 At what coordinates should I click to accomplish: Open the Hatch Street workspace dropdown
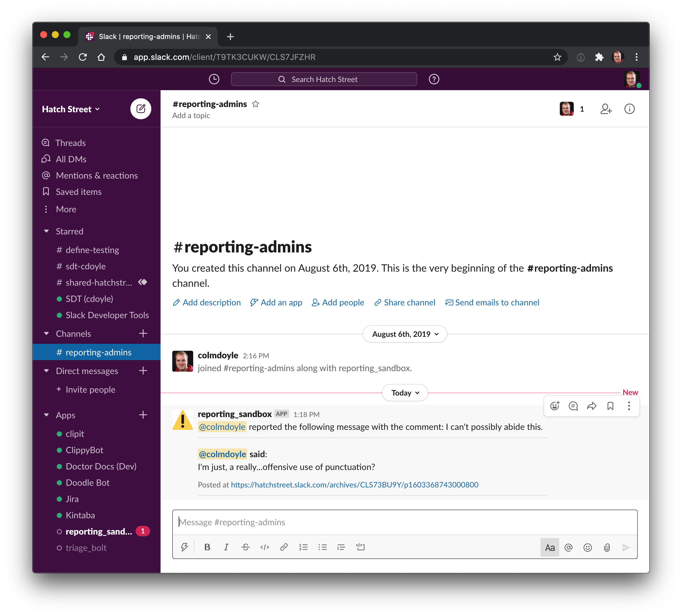71,109
